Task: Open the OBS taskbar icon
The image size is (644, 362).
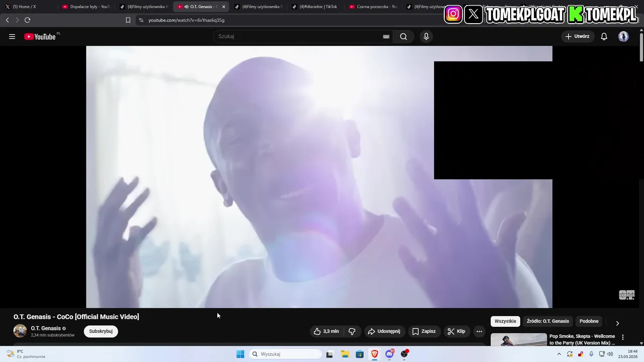Action: coord(405,354)
